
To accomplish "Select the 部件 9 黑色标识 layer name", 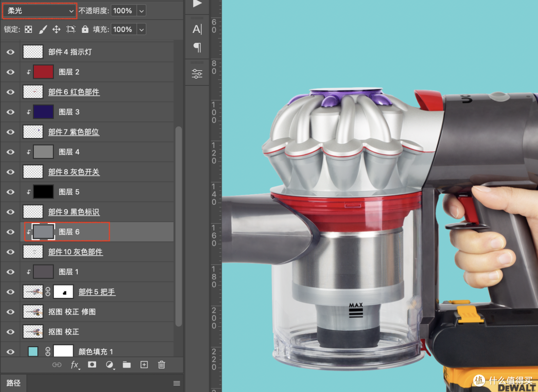I will pos(74,212).
